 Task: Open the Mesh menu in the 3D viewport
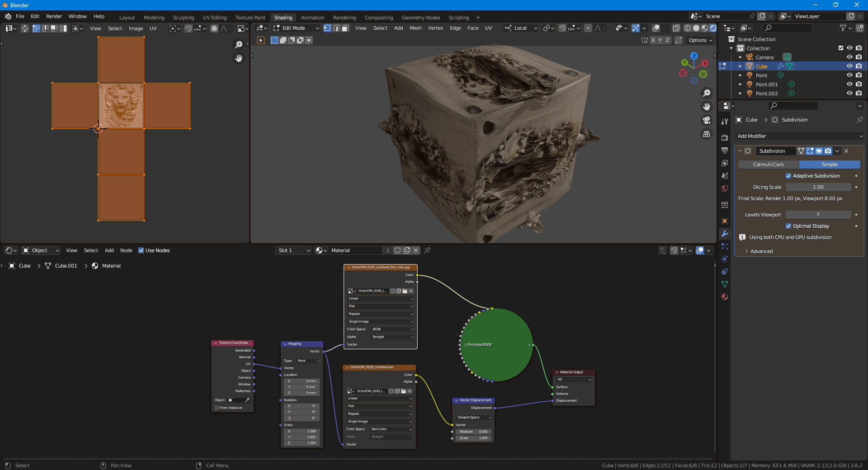pyautogui.click(x=415, y=28)
